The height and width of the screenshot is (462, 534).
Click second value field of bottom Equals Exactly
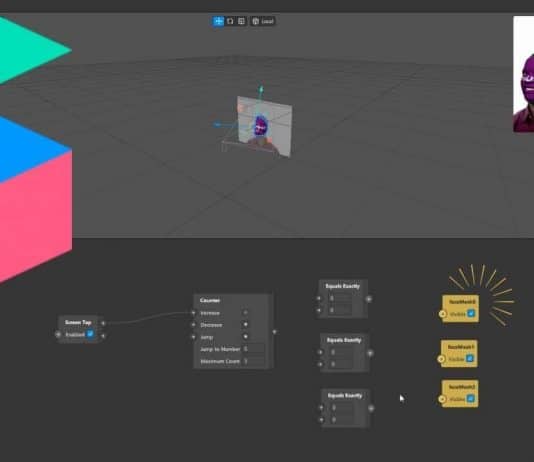tap(342, 419)
